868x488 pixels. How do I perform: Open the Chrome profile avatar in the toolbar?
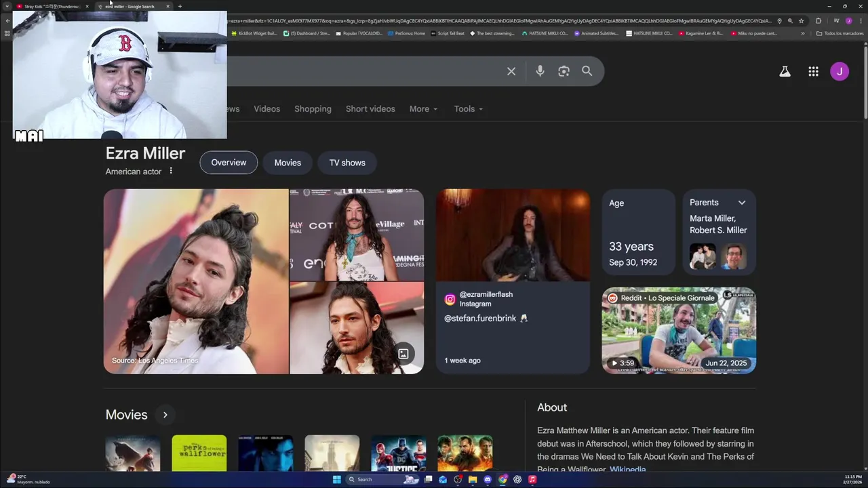coord(848,21)
